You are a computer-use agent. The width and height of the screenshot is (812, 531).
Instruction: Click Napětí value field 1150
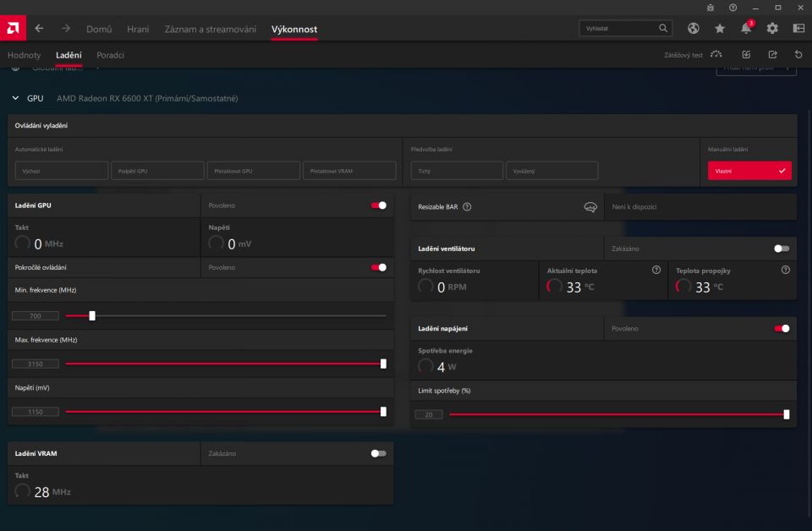[x=36, y=412]
